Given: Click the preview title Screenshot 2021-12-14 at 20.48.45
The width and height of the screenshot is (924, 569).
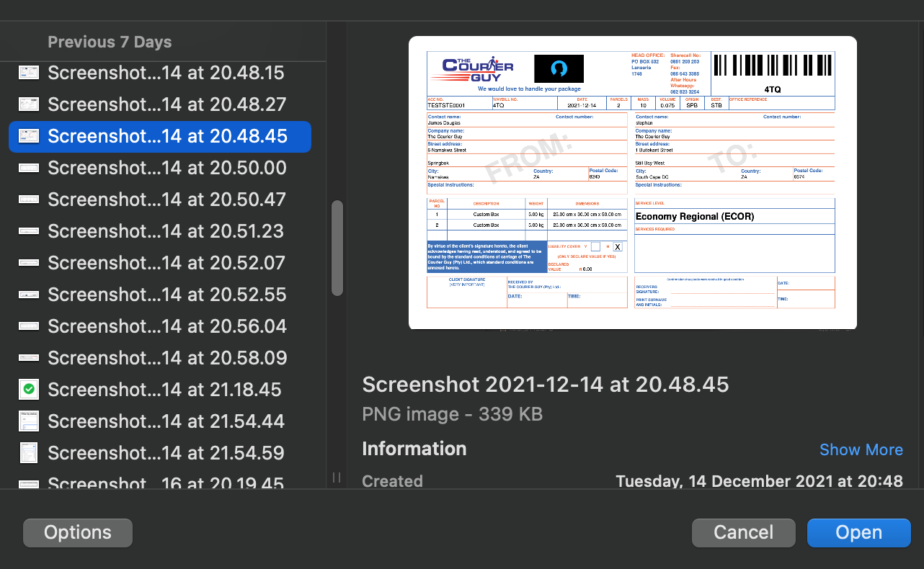Looking at the screenshot, I should tap(546, 384).
